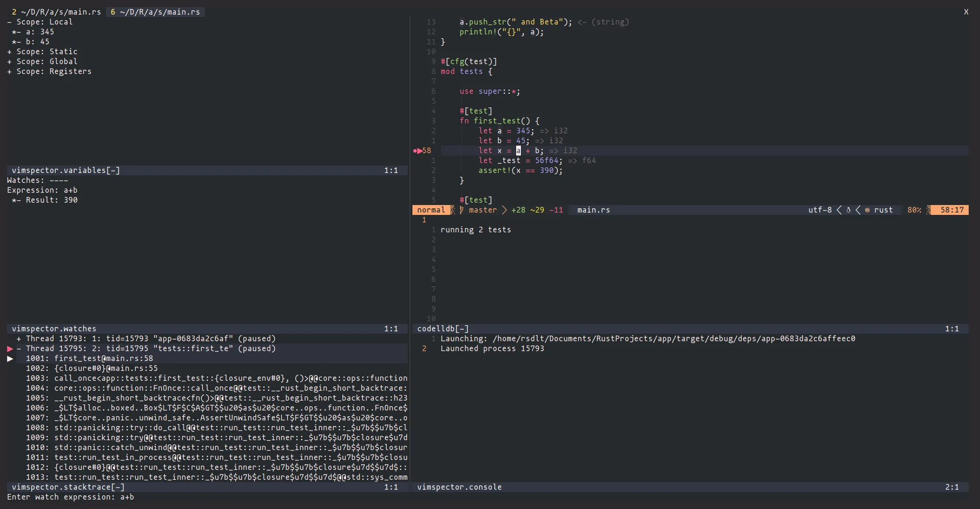
Task: Click the Launched process 15793 line
Action: [492, 349]
